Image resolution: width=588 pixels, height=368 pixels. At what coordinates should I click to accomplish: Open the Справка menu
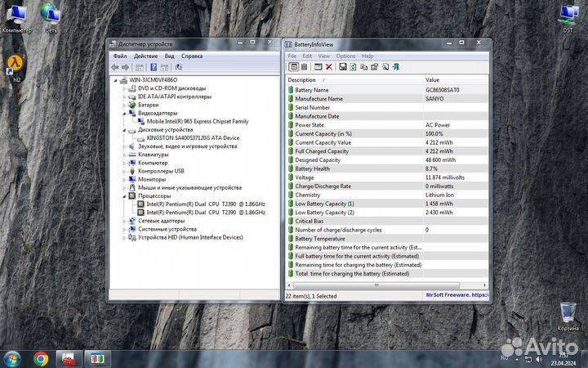192,56
